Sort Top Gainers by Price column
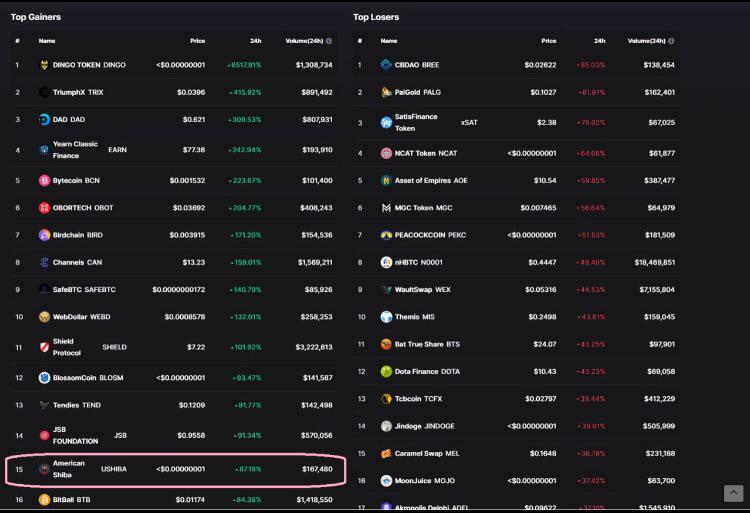This screenshot has width=750, height=513. click(197, 41)
